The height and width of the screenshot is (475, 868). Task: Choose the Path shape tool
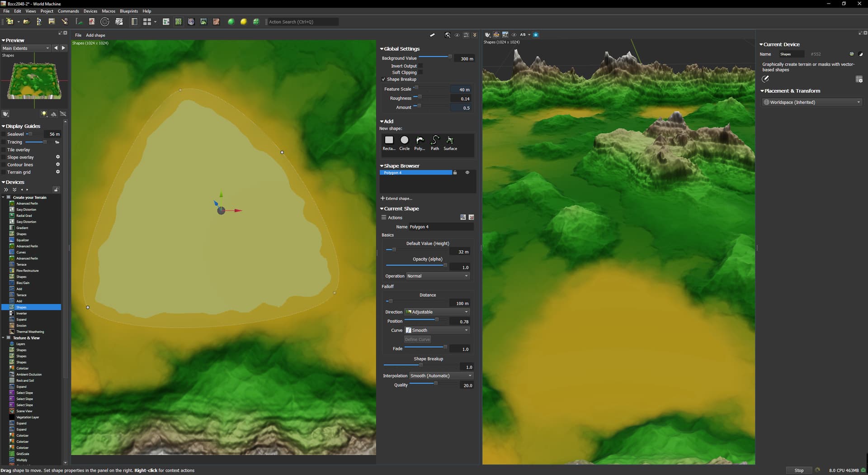click(434, 141)
